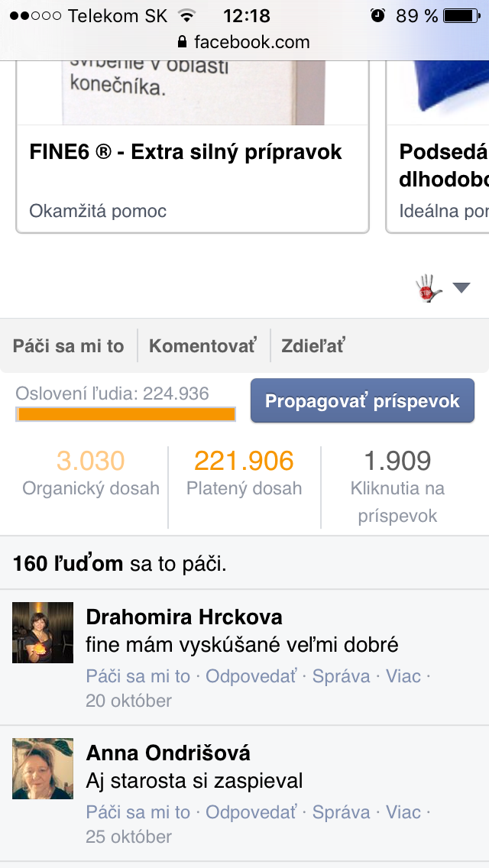
Task: Tap the facebook.com address bar
Action: coord(244,42)
